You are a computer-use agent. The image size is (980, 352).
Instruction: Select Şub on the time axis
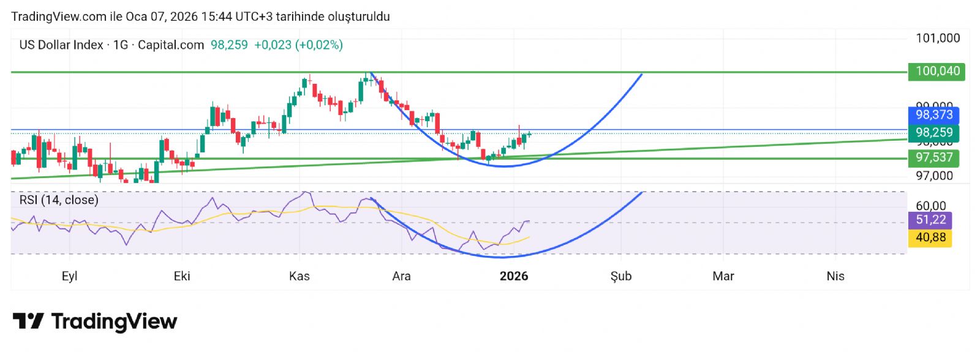click(620, 276)
